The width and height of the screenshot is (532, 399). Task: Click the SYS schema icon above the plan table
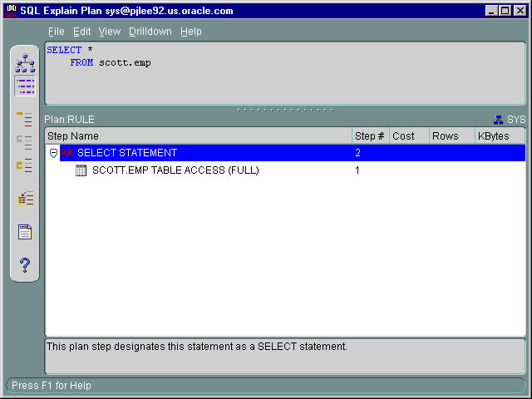(499, 120)
